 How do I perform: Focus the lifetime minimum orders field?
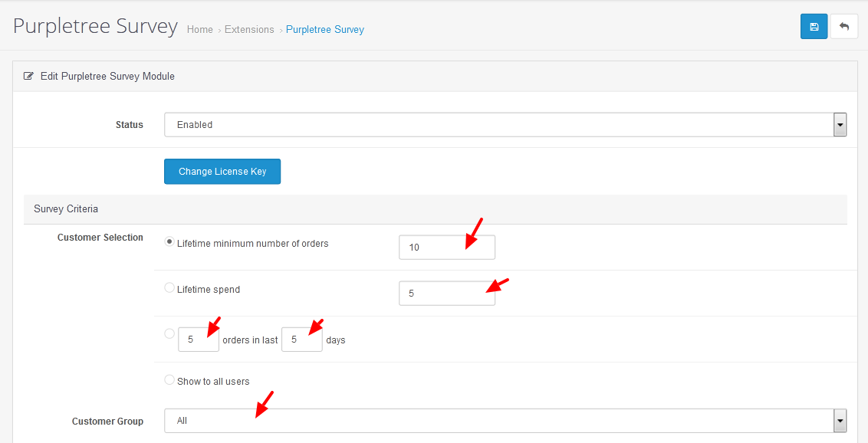coord(447,248)
